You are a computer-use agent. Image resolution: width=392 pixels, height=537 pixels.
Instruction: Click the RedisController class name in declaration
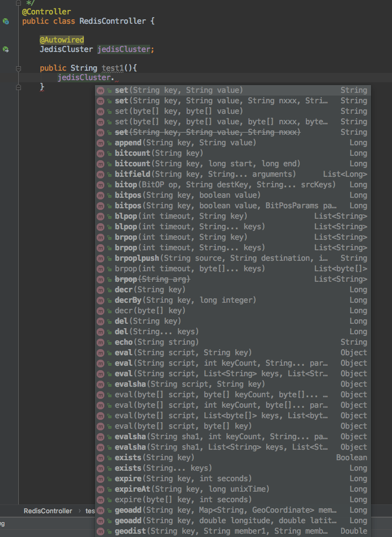click(113, 21)
